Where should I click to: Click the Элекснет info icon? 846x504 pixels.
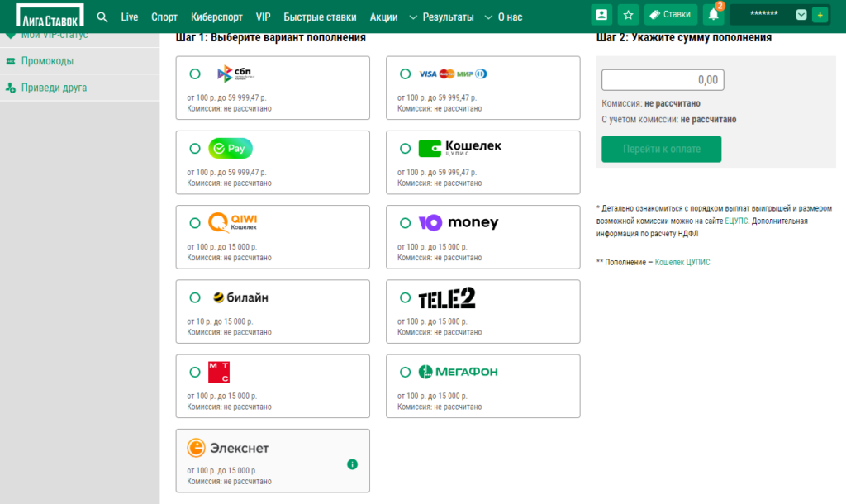pyautogui.click(x=352, y=464)
